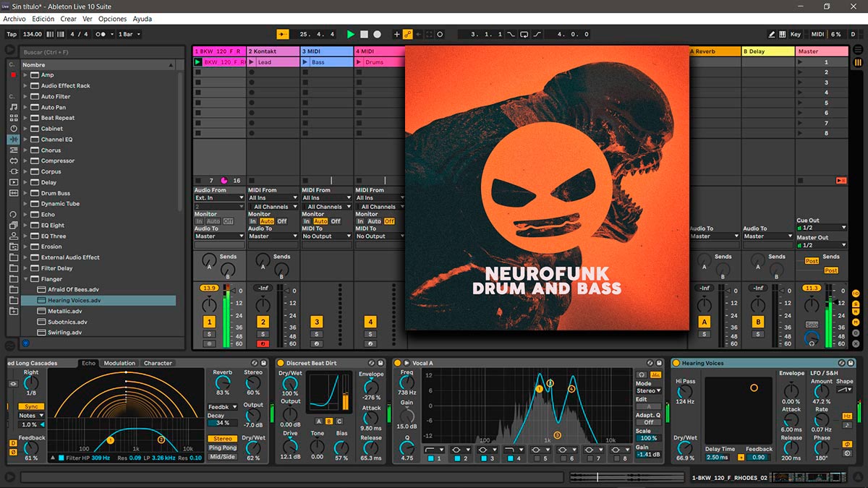Toggle the Hz rate mode in LFO section
Image resolution: width=868 pixels, height=488 pixels.
pos(847,416)
